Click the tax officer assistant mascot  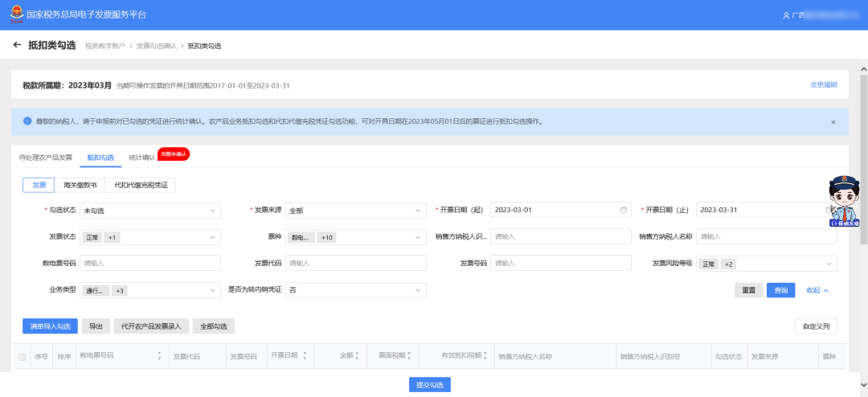[843, 201]
